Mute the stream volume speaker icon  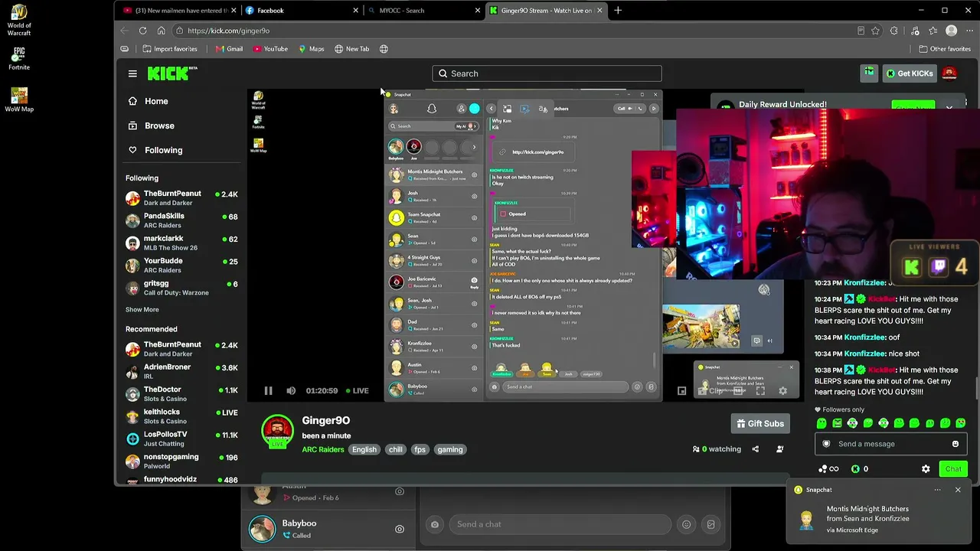(291, 391)
